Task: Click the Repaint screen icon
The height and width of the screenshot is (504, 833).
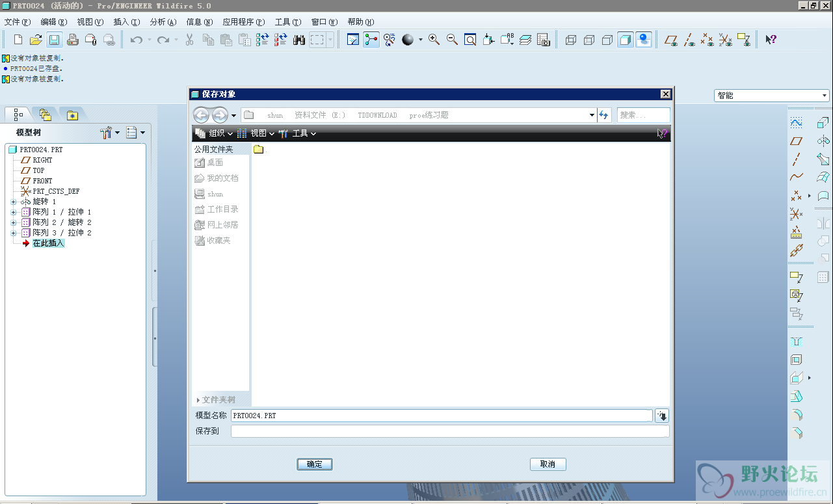Action: click(353, 40)
